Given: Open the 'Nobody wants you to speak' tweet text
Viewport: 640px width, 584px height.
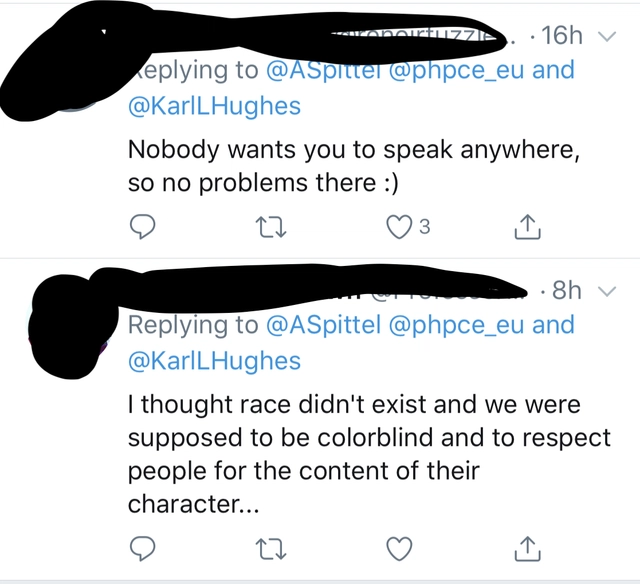Looking at the screenshot, I should [x=354, y=167].
